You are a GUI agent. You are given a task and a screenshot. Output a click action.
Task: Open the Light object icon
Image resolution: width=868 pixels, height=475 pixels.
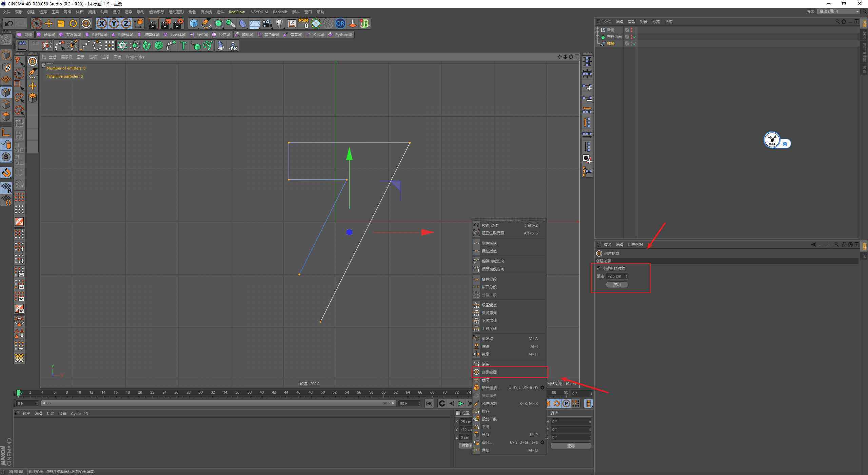279,23
